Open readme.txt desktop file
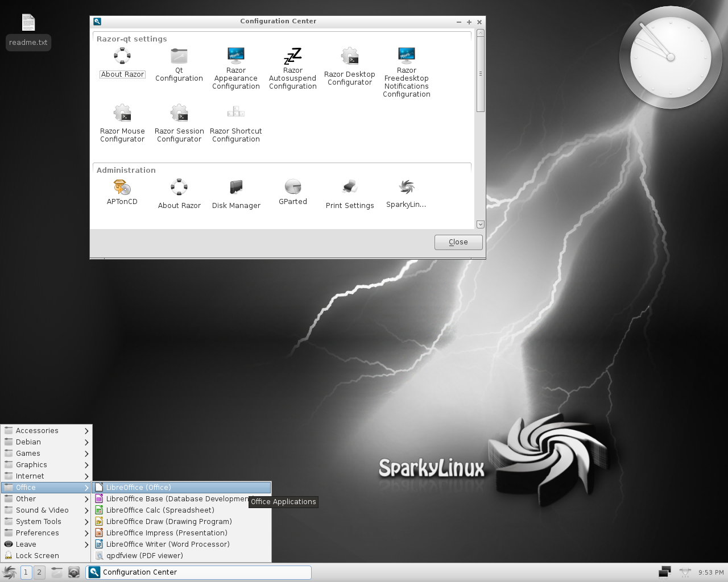Viewport: 728px width, 582px height. coord(28,32)
